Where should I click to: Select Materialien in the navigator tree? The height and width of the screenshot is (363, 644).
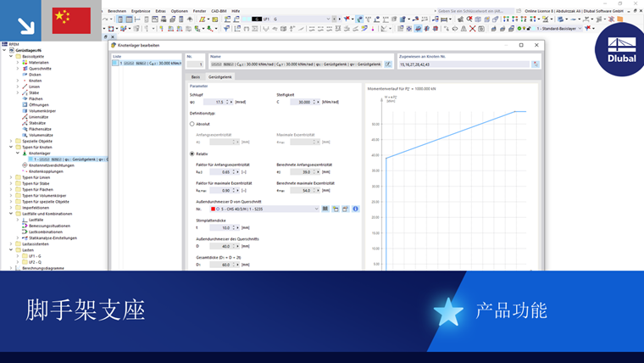tap(39, 63)
